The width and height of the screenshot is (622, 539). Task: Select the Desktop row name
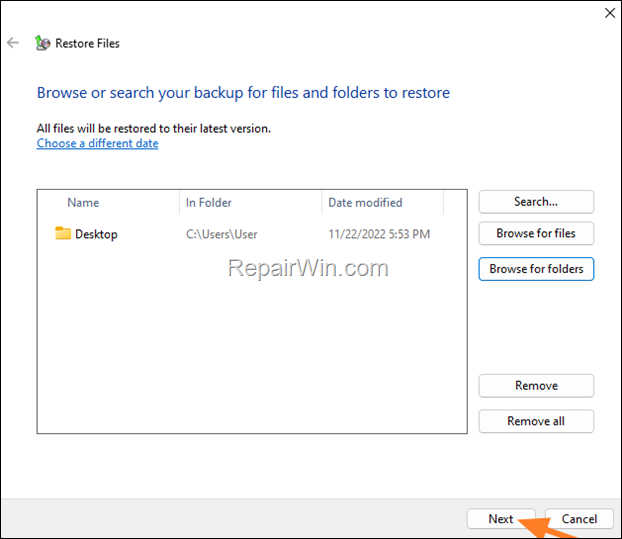96,234
